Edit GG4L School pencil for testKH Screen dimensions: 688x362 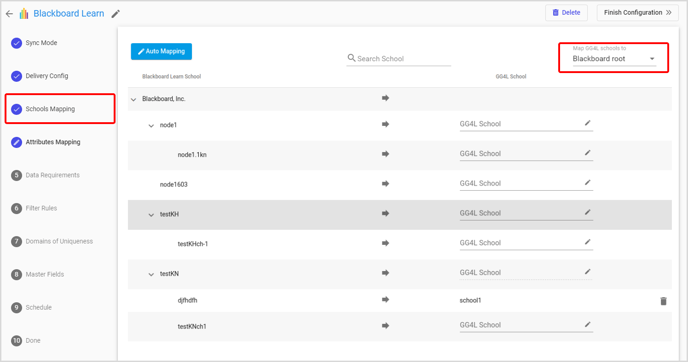coord(588,212)
